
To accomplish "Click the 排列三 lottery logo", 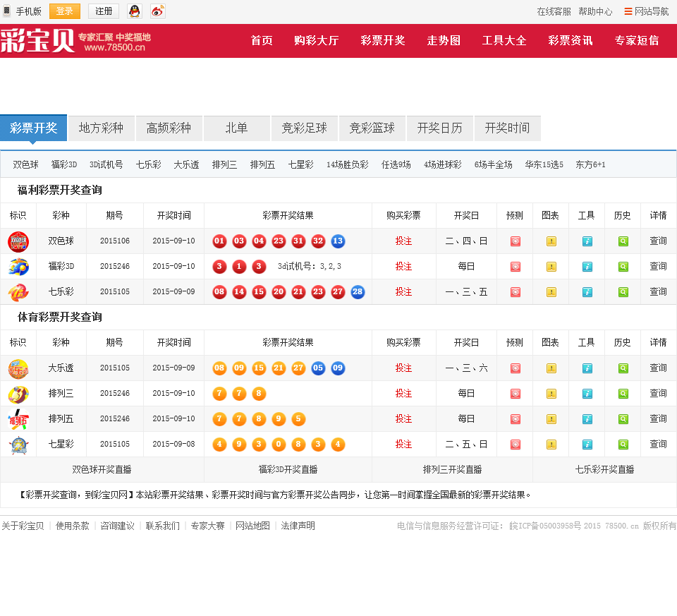I will point(18,394).
